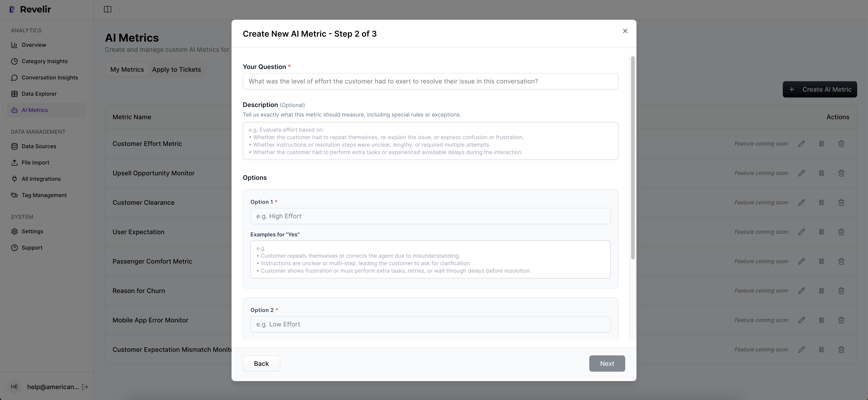Open Data Sources under Data Management
This screenshot has height=400, width=868.
pos(39,146)
